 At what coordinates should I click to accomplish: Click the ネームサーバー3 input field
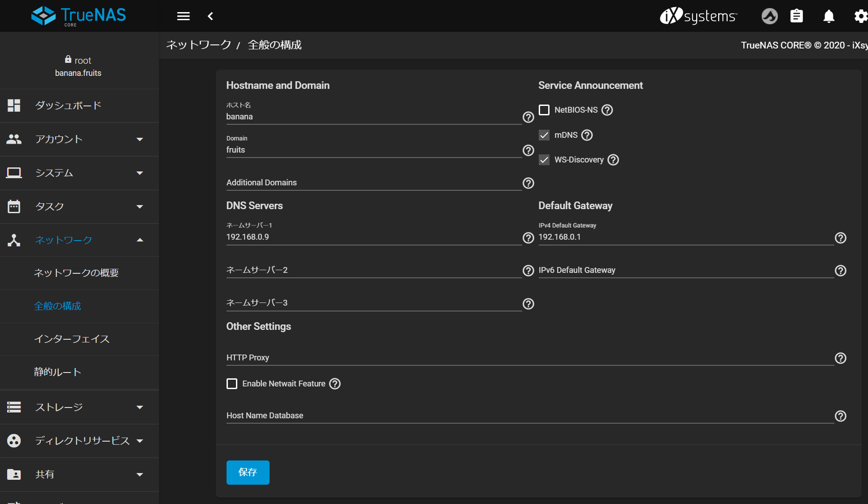click(374, 303)
